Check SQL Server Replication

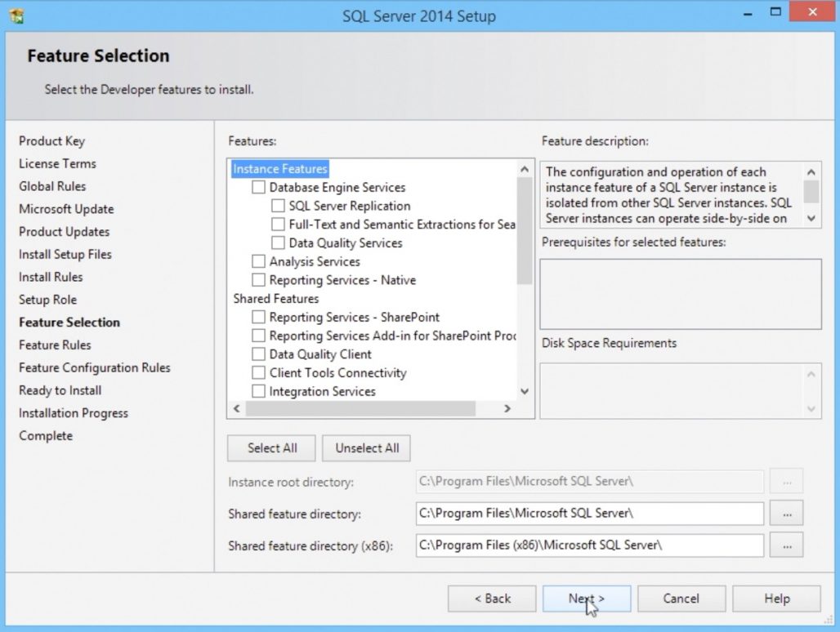pyautogui.click(x=278, y=206)
